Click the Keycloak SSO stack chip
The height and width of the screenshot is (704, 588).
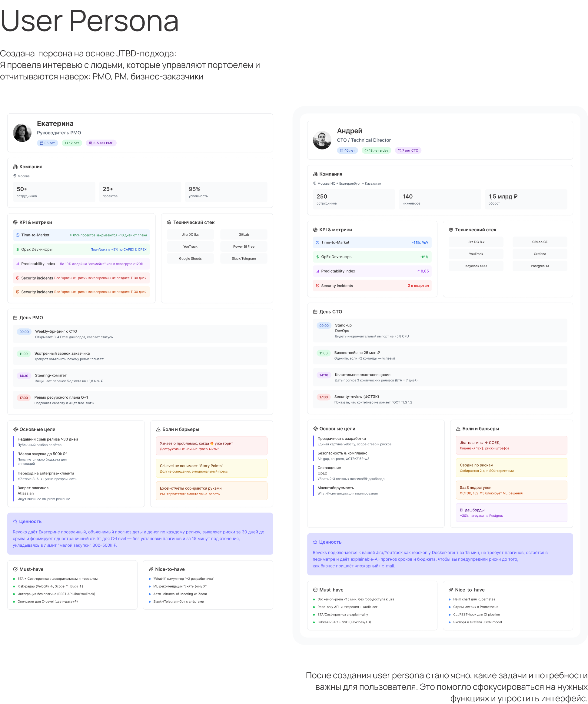click(x=476, y=266)
